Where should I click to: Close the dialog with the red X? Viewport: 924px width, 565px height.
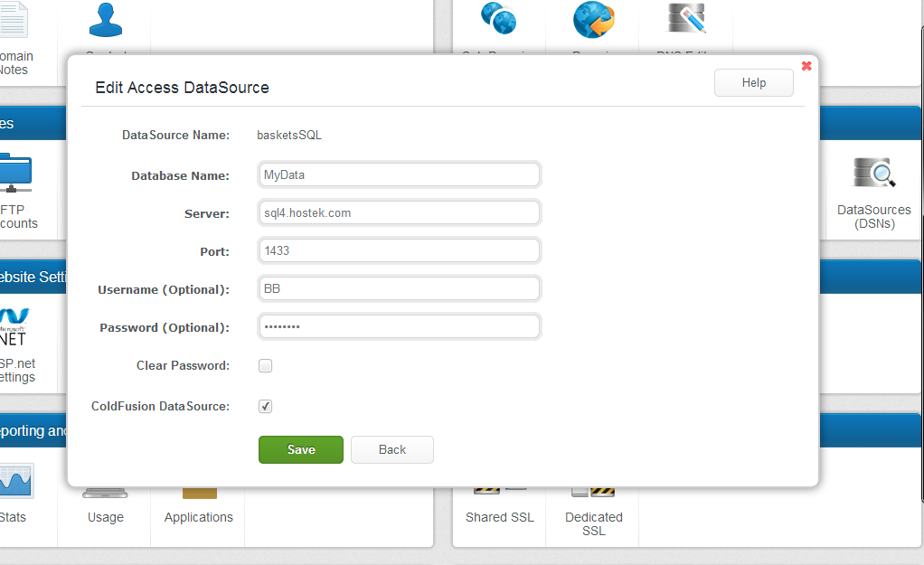(x=806, y=66)
